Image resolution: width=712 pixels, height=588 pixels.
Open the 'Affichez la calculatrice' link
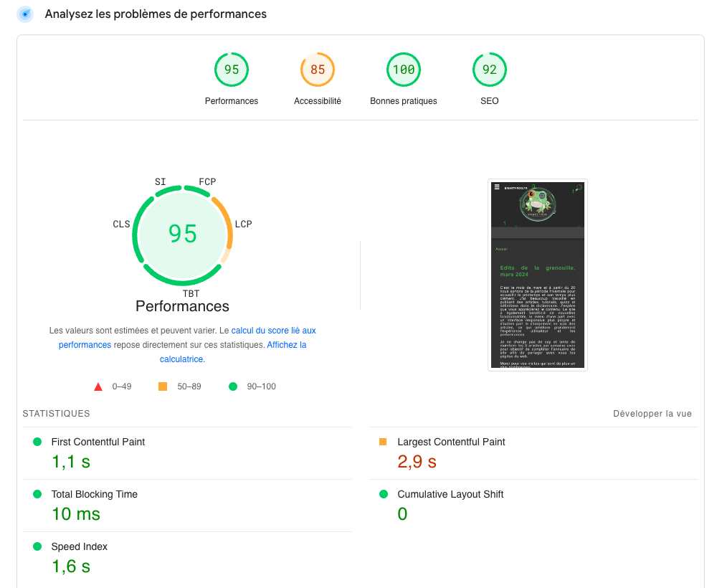coord(286,345)
